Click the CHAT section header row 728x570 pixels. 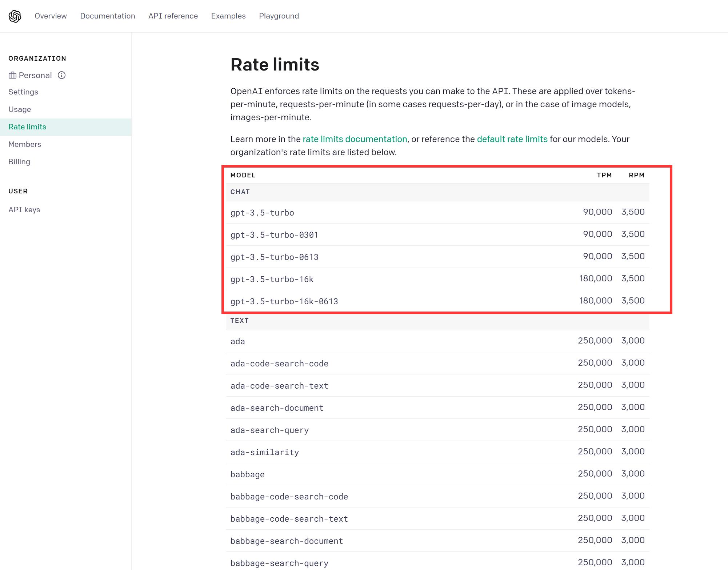pyautogui.click(x=437, y=192)
